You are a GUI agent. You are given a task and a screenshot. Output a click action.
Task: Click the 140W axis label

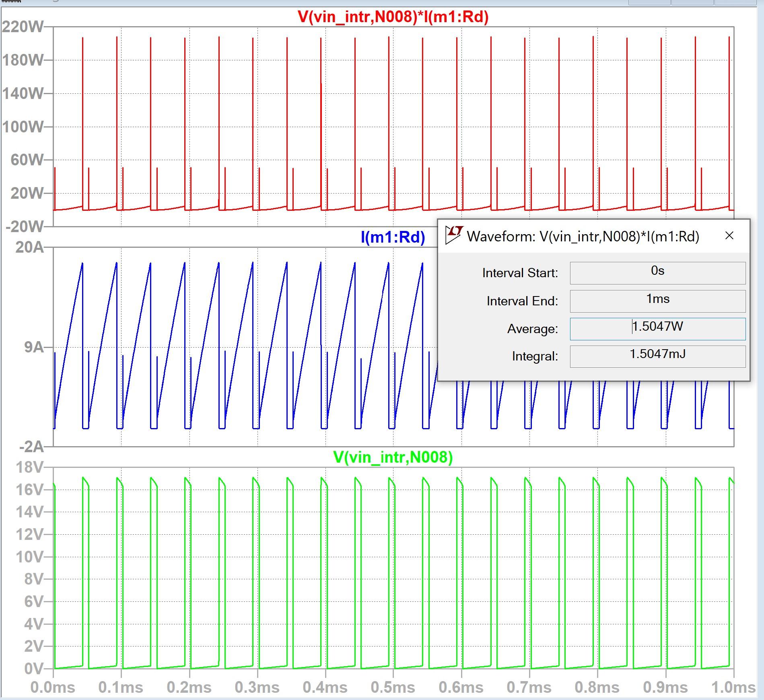pos(23,94)
